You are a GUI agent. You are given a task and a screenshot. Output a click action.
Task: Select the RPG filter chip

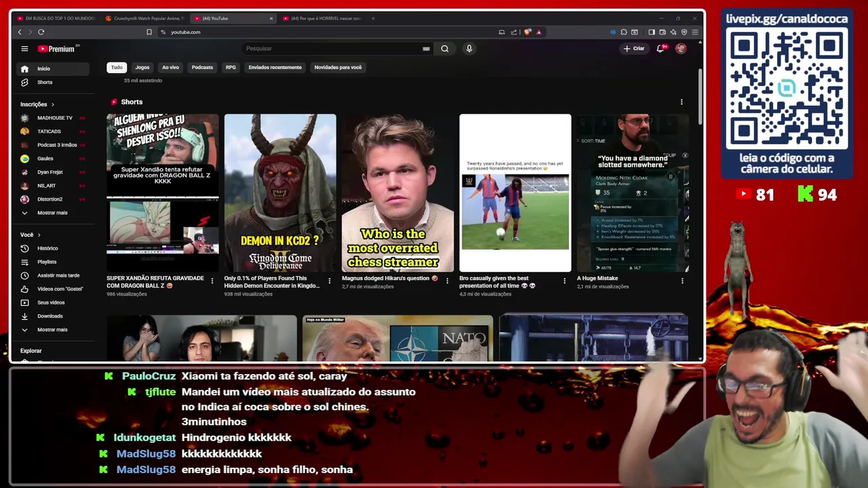click(x=231, y=67)
